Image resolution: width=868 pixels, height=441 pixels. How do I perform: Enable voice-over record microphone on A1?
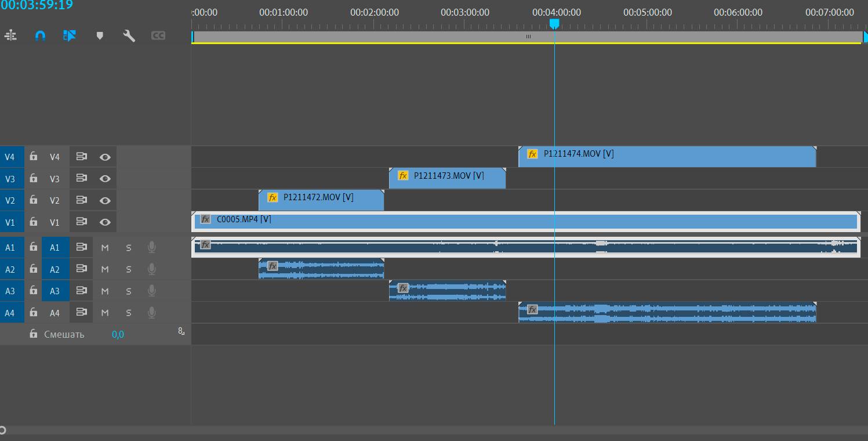152,247
